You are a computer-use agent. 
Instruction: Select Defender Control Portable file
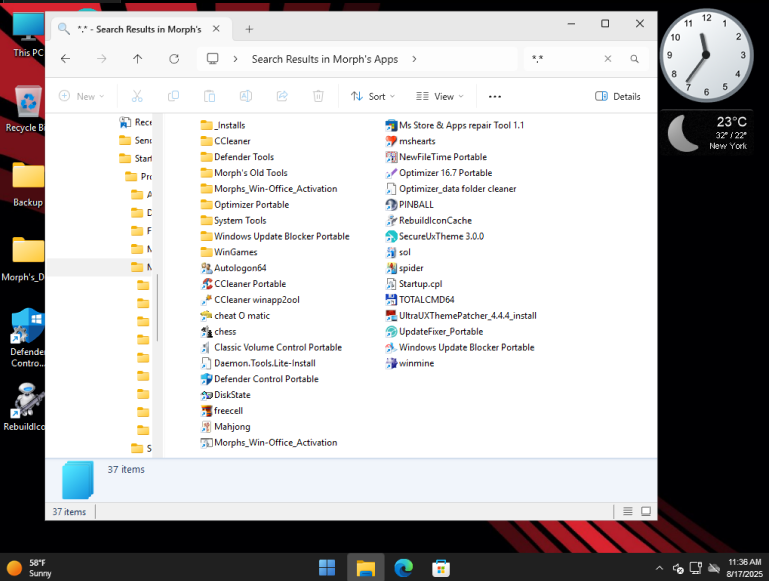(260, 379)
